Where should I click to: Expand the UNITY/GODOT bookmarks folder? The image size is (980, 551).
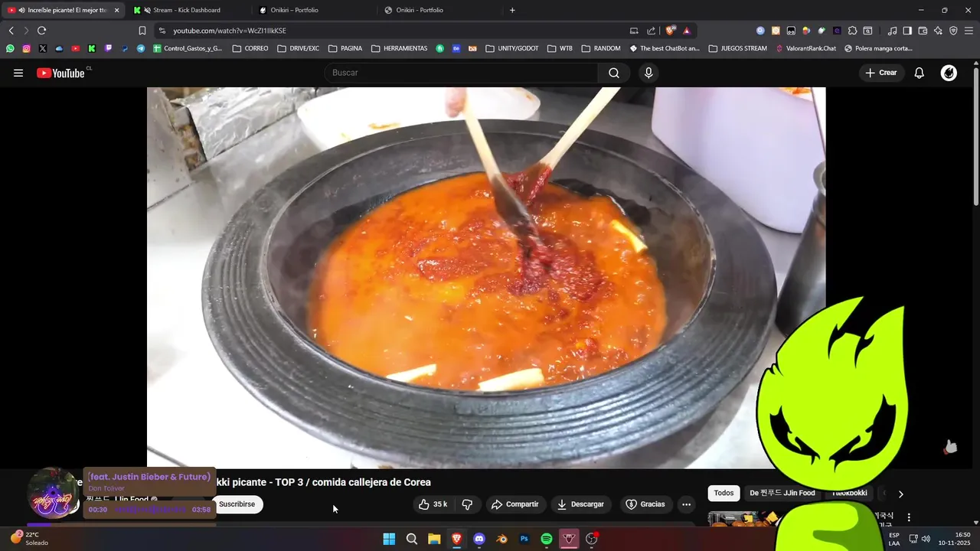tap(511, 48)
